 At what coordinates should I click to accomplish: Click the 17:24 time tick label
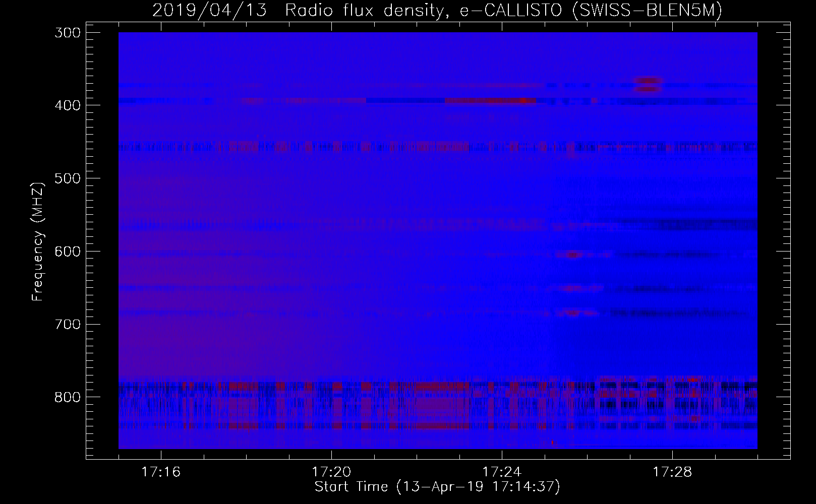502,472
